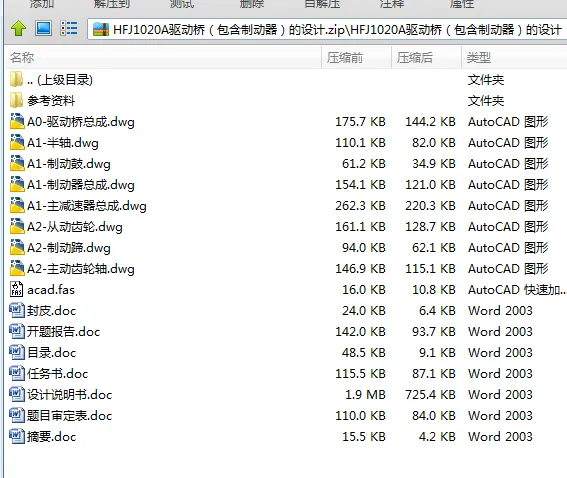This screenshot has height=478, width=567.
Task: Click the 设计说明书.doc Word icon
Action: click(17, 394)
